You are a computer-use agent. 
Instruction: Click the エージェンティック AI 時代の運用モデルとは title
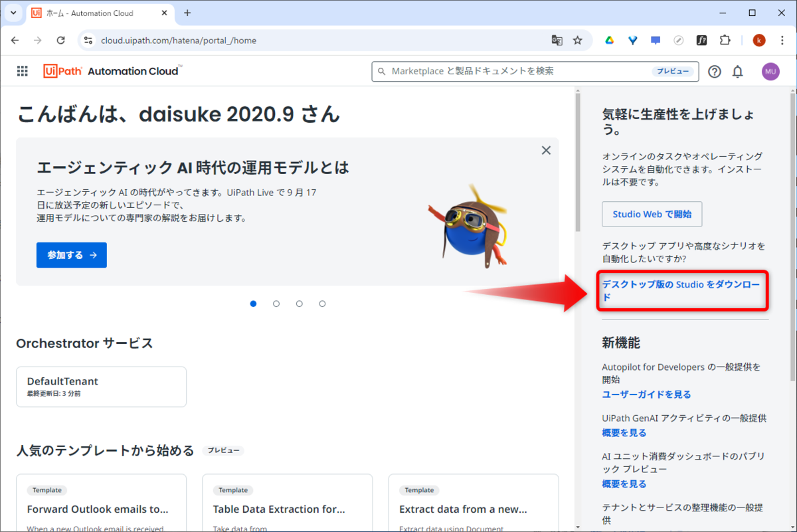[193, 167]
